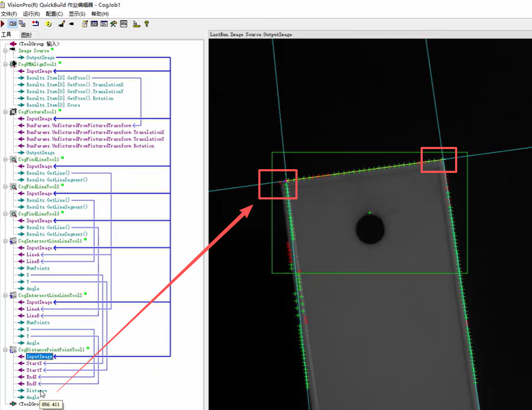Screen dimensions: 532x410
Task: Click the ToolGroup input magenta arrow icon
Action: pos(13,44)
